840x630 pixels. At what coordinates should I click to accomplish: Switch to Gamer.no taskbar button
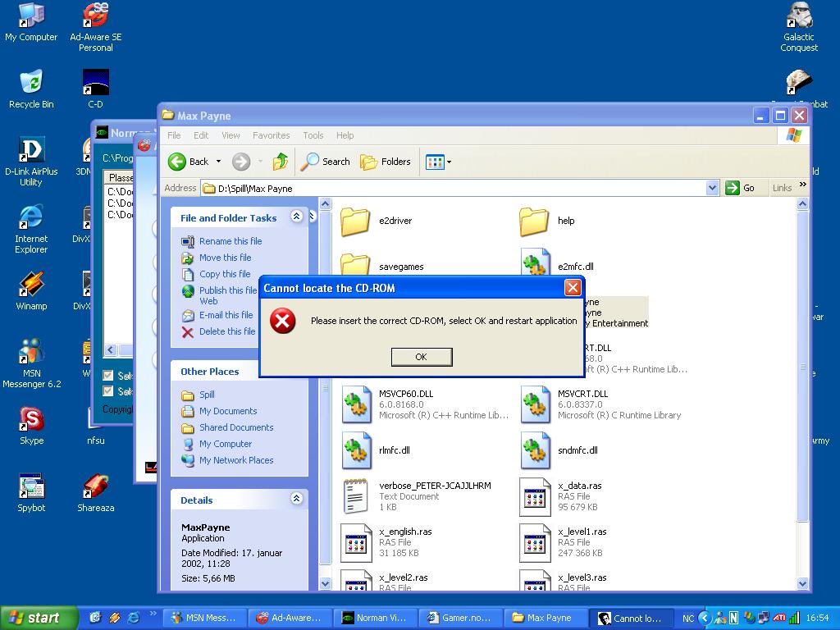[x=460, y=618]
